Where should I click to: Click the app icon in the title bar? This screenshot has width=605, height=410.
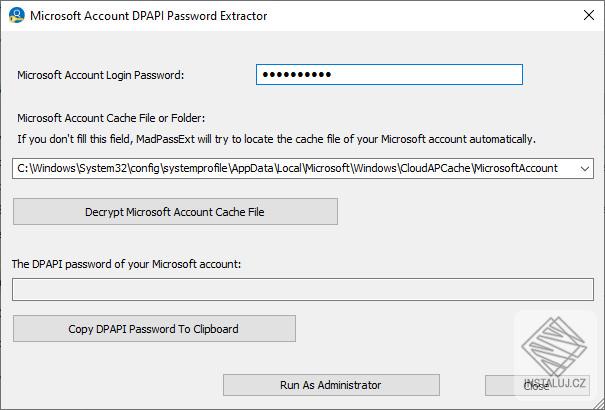[x=15, y=16]
